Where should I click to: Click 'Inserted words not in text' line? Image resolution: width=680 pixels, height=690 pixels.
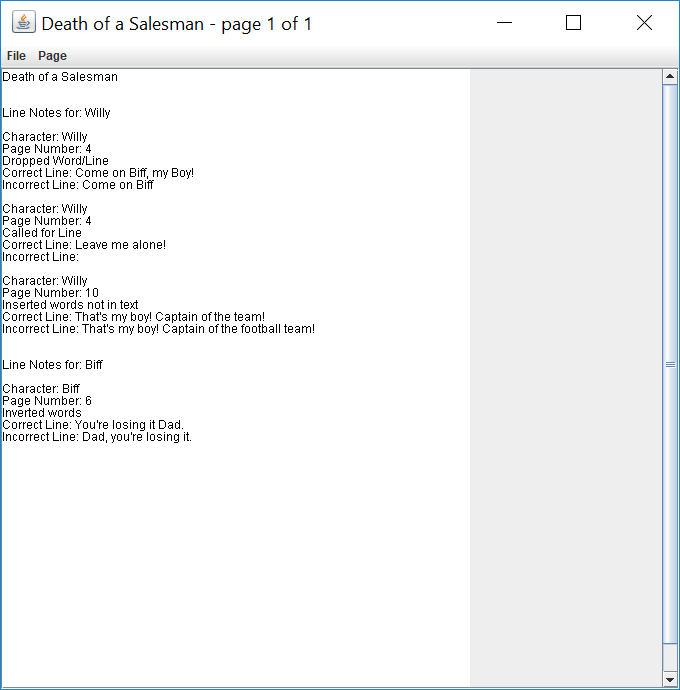click(70, 305)
